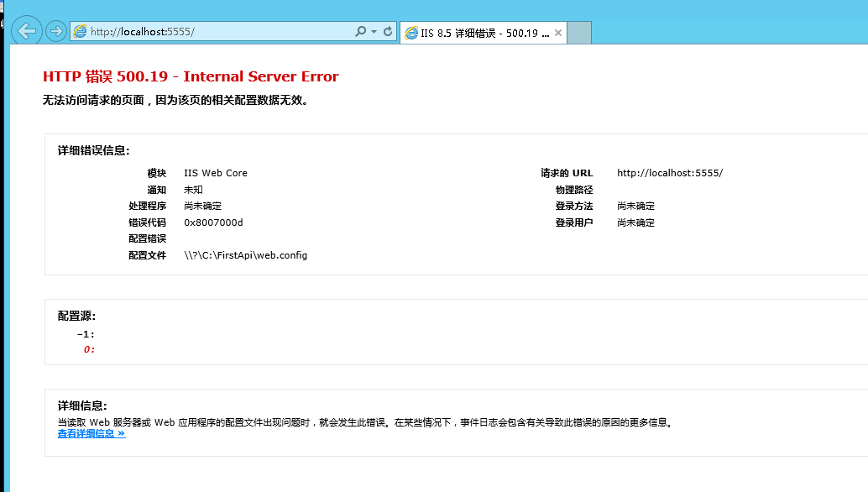Click the 配置错误 field label
The image size is (868, 492).
point(147,238)
